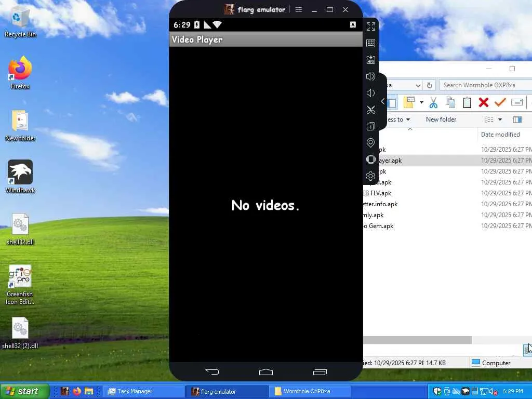Select the Firefox desktop shortcut
This screenshot has width=532, height=399.
tap(20, 73)
